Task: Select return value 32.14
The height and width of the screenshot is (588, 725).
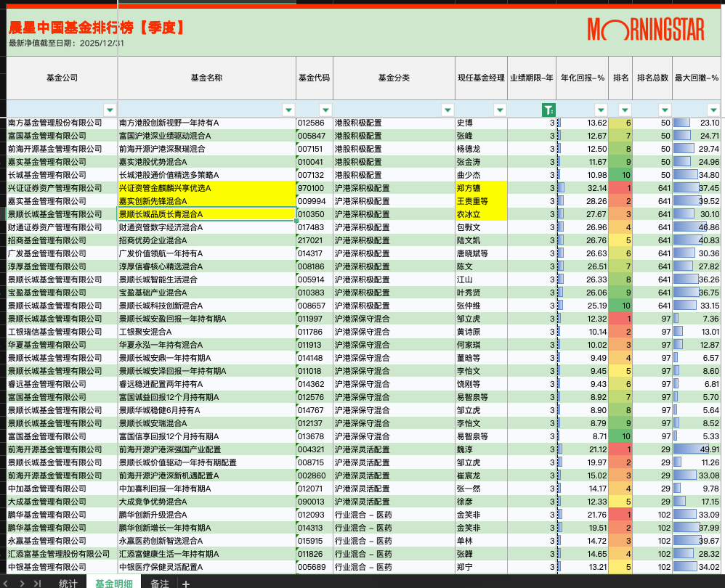Action: tap(583, 188)
